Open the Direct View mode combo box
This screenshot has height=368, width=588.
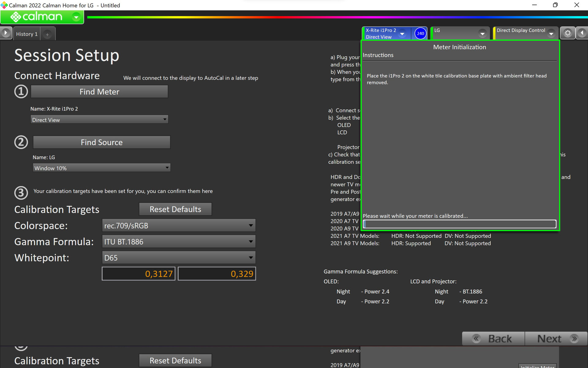click(99, 120)
